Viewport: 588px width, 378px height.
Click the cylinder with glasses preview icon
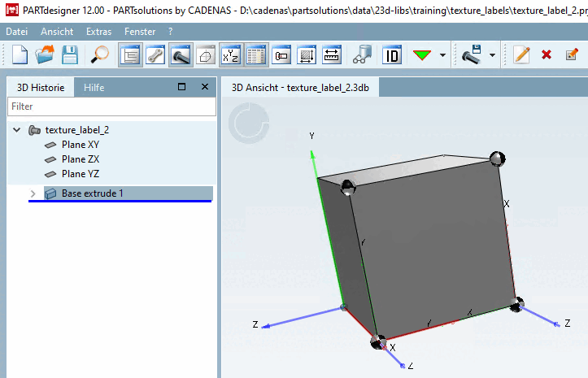[x=362, y=55]
